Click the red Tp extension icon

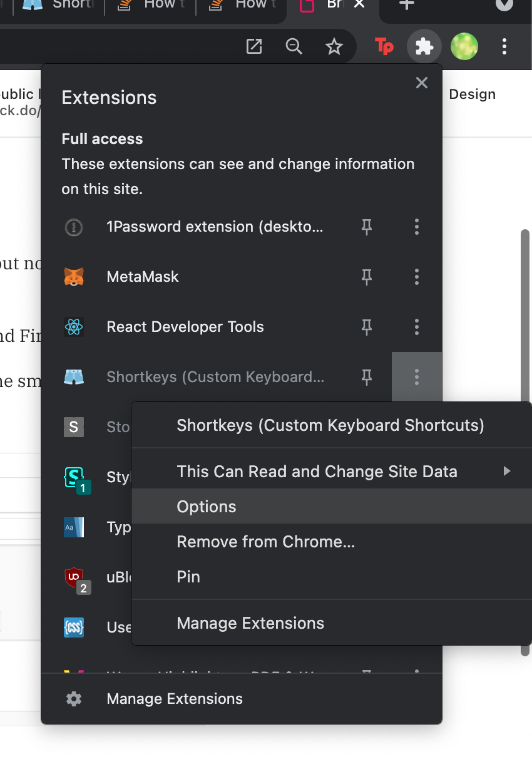(x=384, y=46)
